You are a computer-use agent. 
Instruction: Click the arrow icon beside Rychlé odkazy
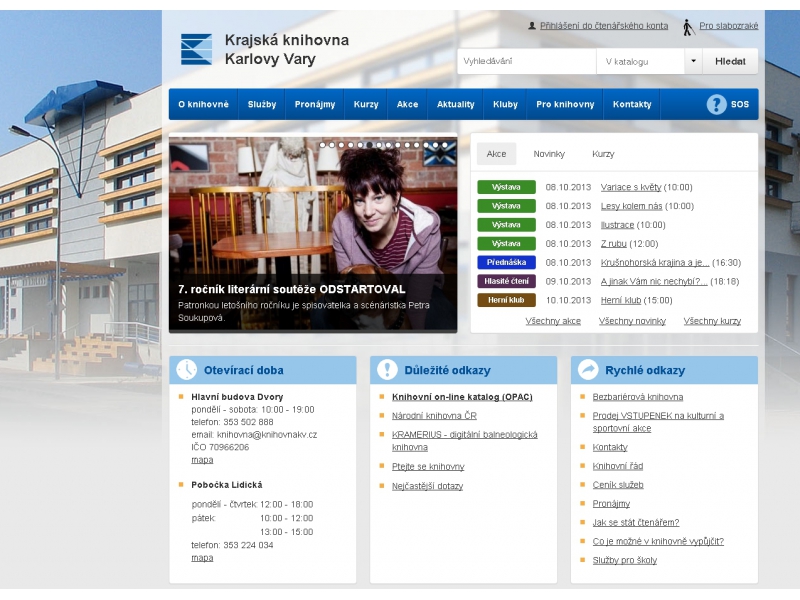click(x=588, y=370)
